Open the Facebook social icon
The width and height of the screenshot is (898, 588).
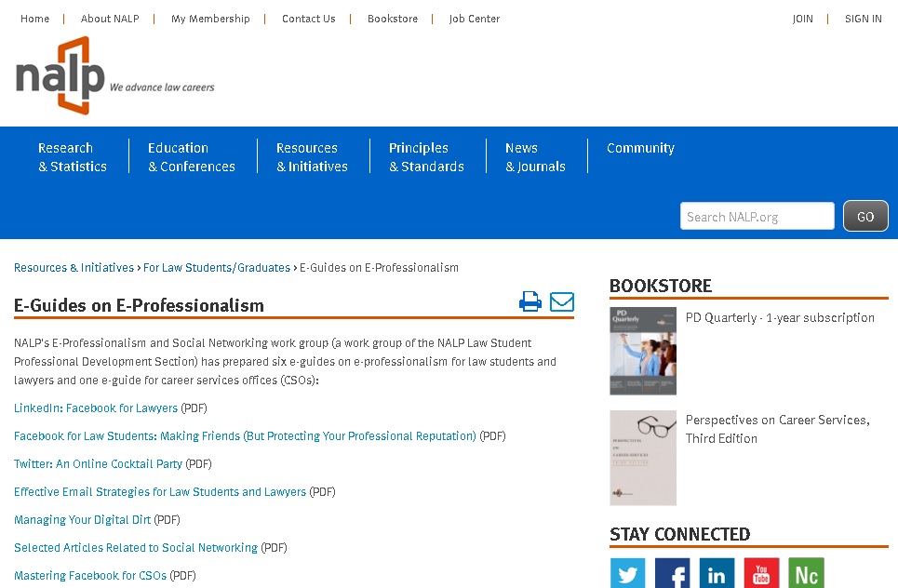(x=672, y=573)
